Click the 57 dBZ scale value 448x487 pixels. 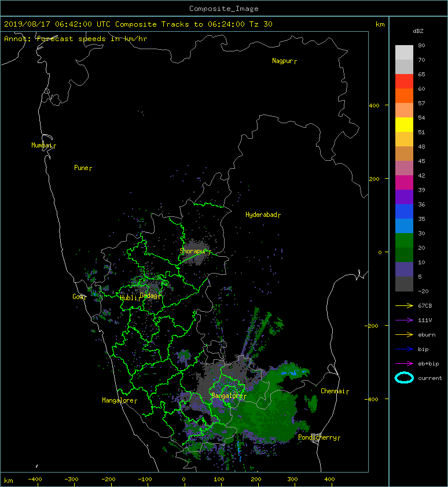coord(421,103)
